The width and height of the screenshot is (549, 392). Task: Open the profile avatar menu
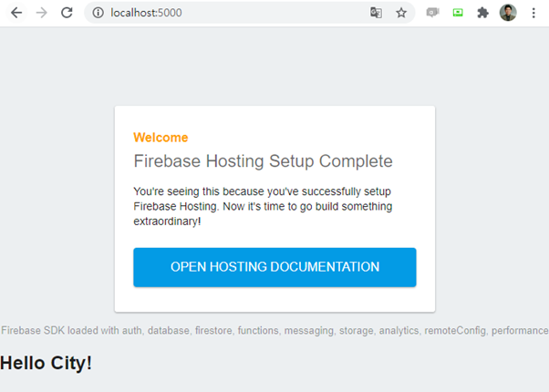click(x=508, y=13)
